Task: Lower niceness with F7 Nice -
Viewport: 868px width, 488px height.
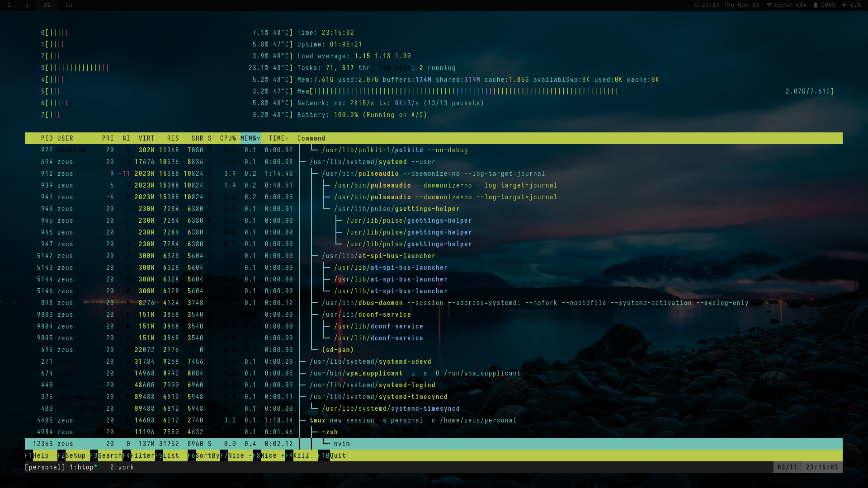Action: point(236,455)
